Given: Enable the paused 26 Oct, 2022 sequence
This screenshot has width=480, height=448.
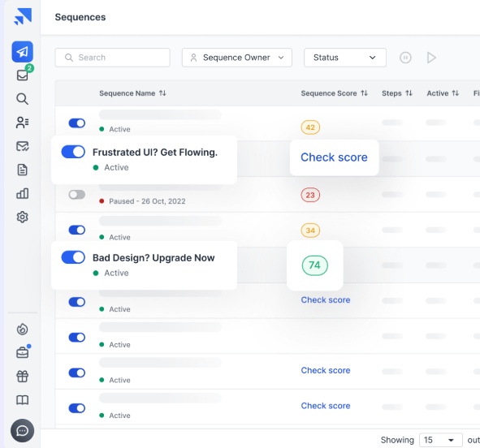Looking at the screenshot, I should (x=77, y=195).
